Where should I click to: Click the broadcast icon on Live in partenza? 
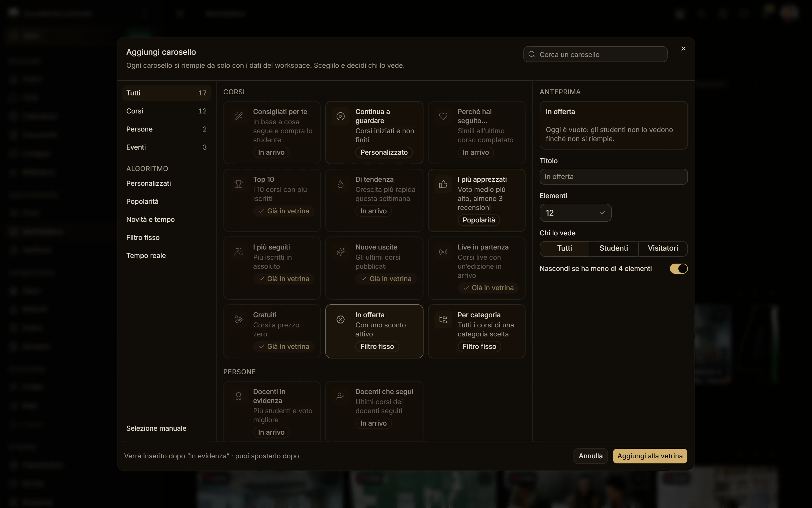click(x=443, y=252)
